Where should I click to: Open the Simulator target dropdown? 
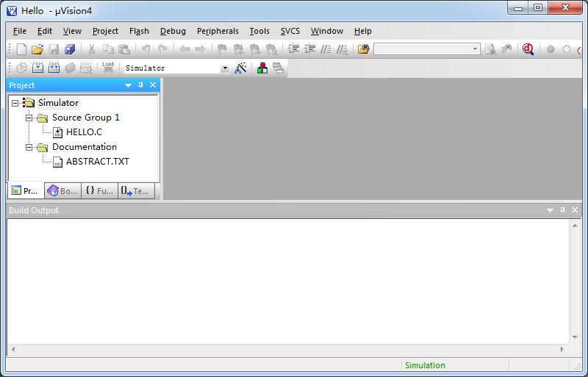(x=225, y=68)
